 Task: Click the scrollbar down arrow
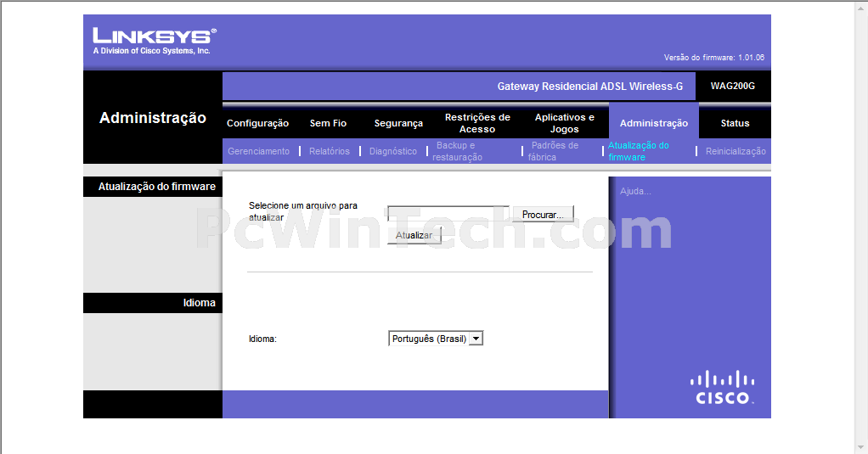click(861, 447)
